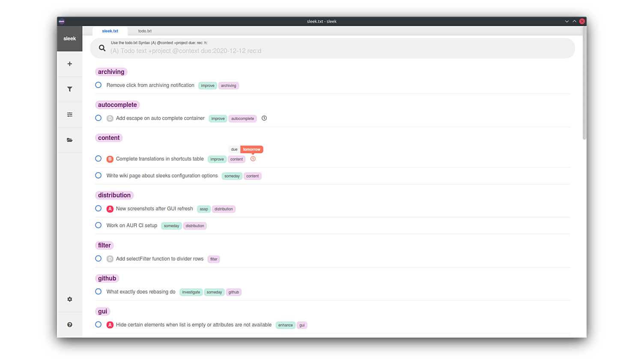Image resolution: width=644 pixels, height=362 pixels.
Task: Check off Add escape on auto complete container
Action: click(98, 118)
